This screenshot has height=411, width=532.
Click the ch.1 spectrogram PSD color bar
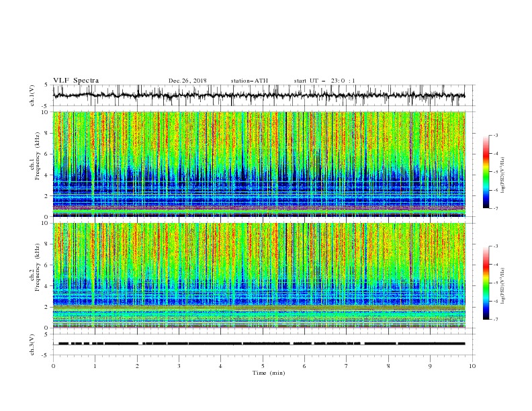(x=486, y=171)
